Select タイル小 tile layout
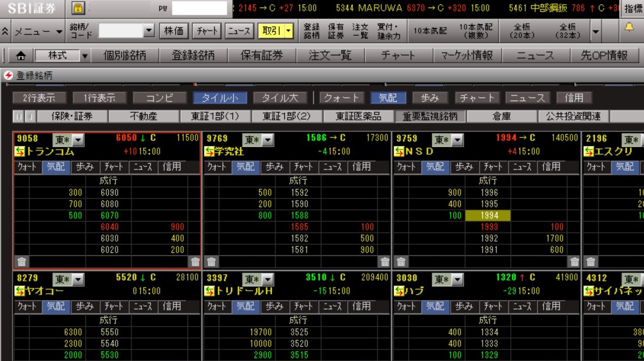 tap(220, 98)
